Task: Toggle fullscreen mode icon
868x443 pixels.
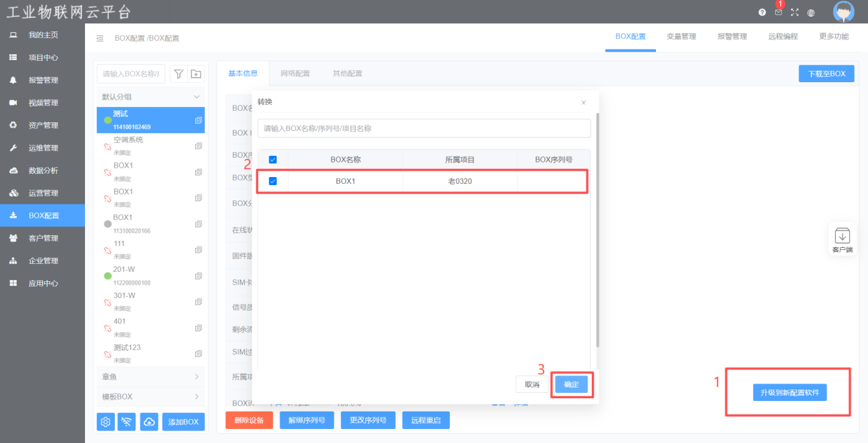Action: point(794,12)
